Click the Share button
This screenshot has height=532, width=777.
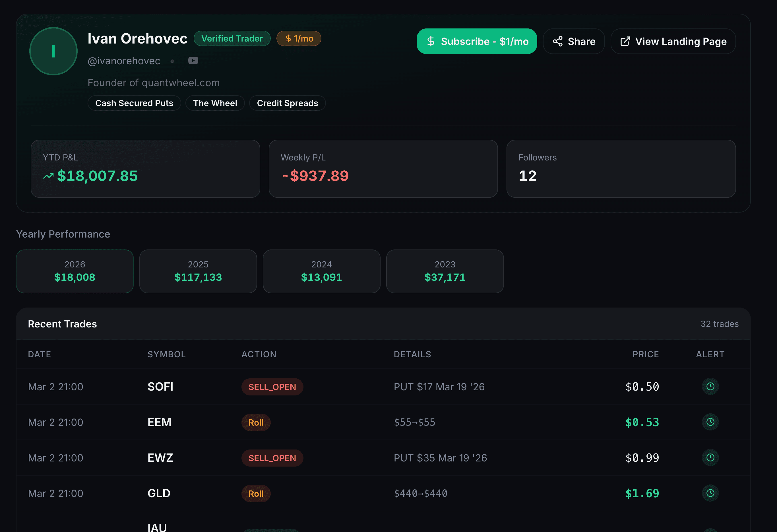click(573, 41)
